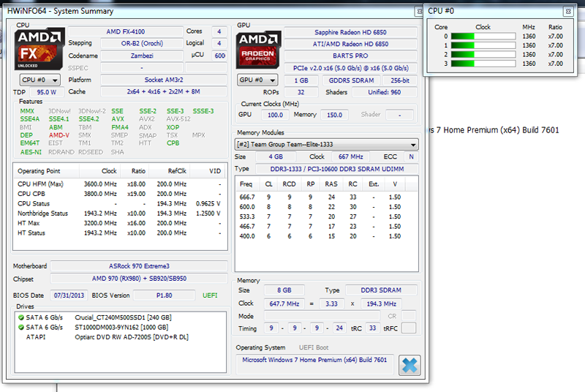Open the GPU #0 selector dropdown
This screenshot has height=392, width=585.
257,80
